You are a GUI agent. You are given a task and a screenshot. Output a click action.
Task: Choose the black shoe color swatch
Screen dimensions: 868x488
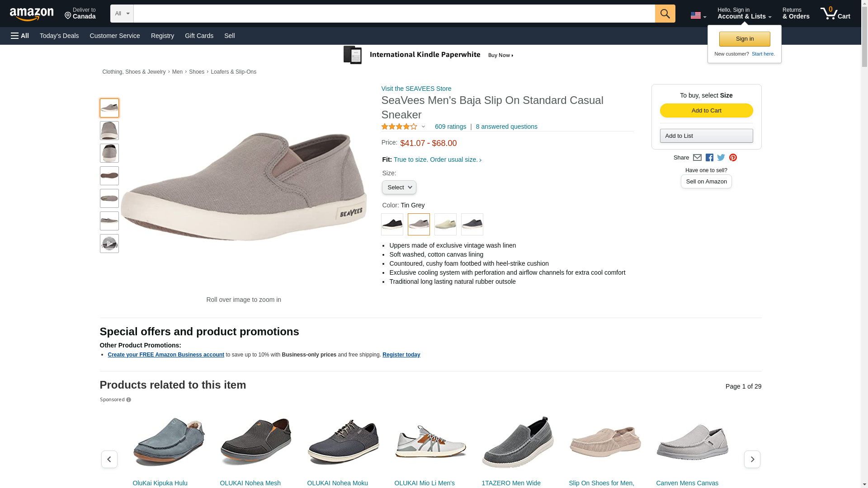[x=392, y=224]
